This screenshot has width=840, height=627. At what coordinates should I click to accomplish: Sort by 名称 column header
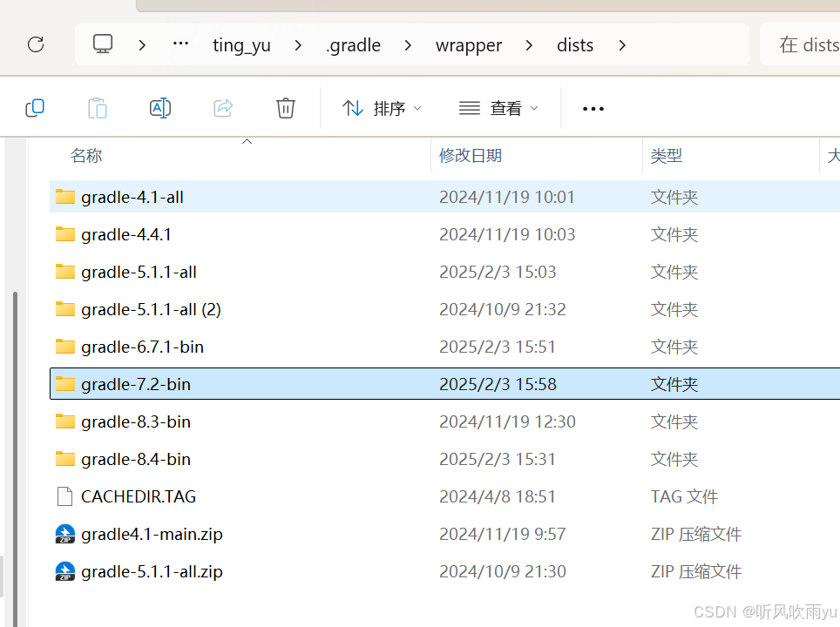pos(86,156)
